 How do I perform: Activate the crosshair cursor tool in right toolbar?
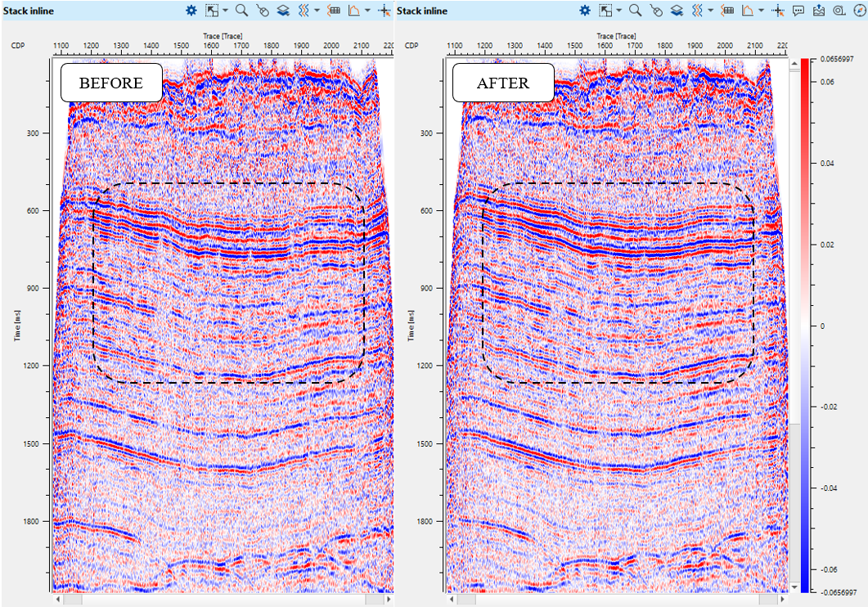(x=778, y=11)
